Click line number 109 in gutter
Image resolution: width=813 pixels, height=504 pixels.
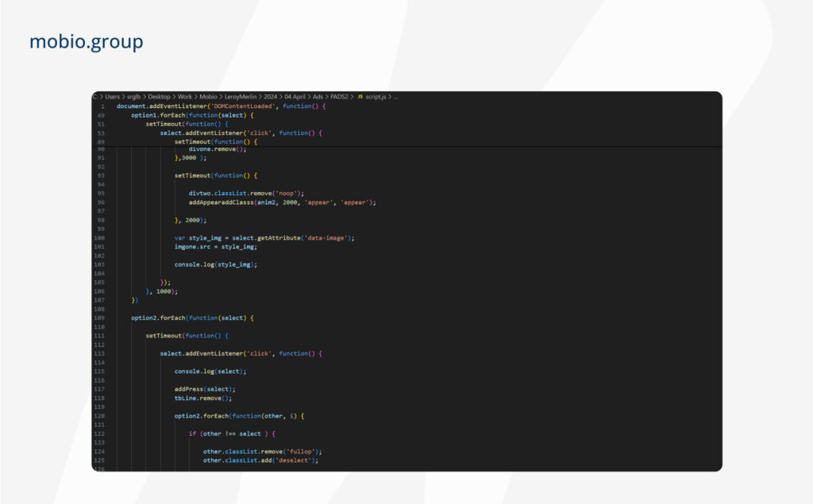(x=99, y=317)
